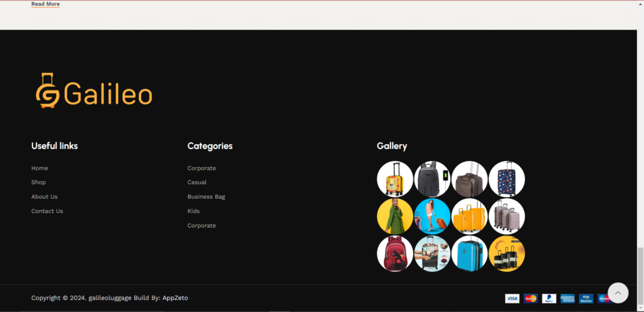Open grey luggage set gallery thumbnail

(x=507, y=216)
